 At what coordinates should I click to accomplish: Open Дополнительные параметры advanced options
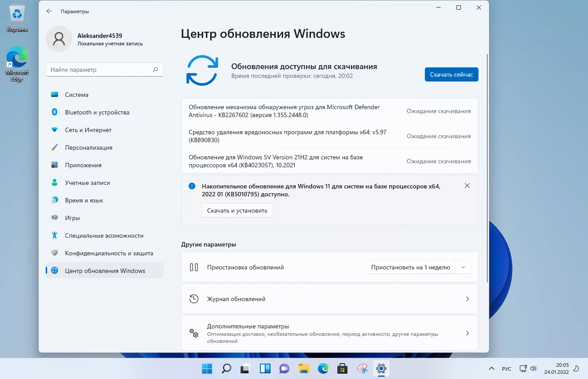[330, 333]
